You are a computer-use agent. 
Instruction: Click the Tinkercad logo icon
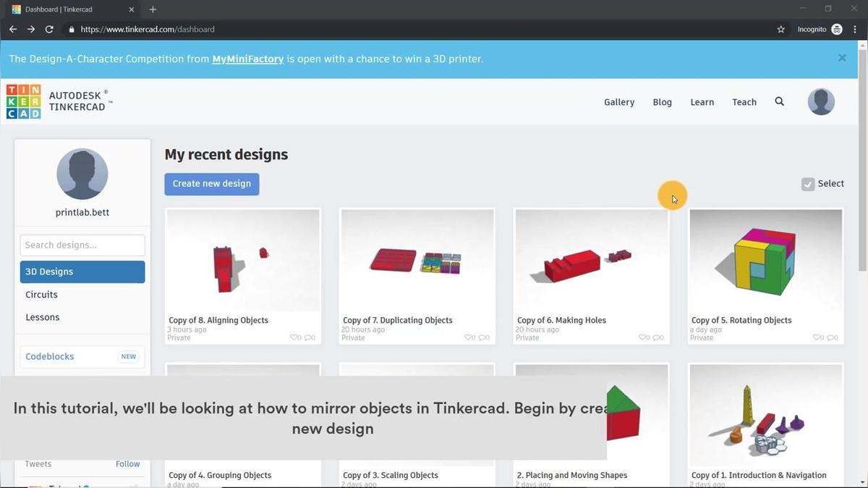[x=23, y=101]
